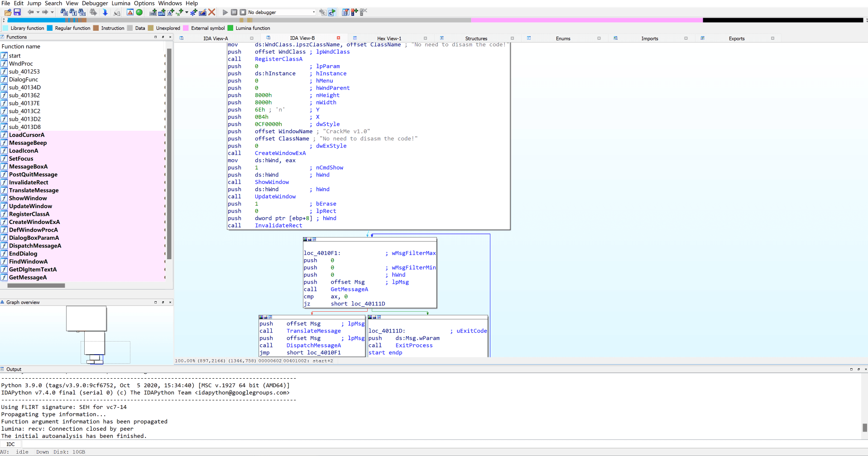Select GetDlgItemTextA in the Functions list
The height and width of the screenshot is (456, 868).
click(33, 270)
